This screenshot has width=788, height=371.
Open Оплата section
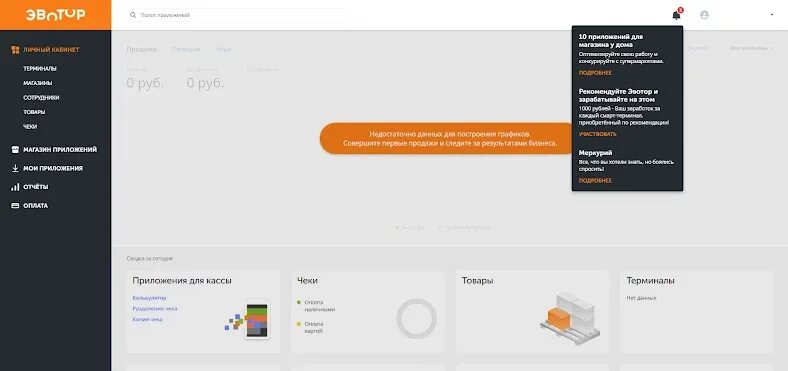pos(36,206)
